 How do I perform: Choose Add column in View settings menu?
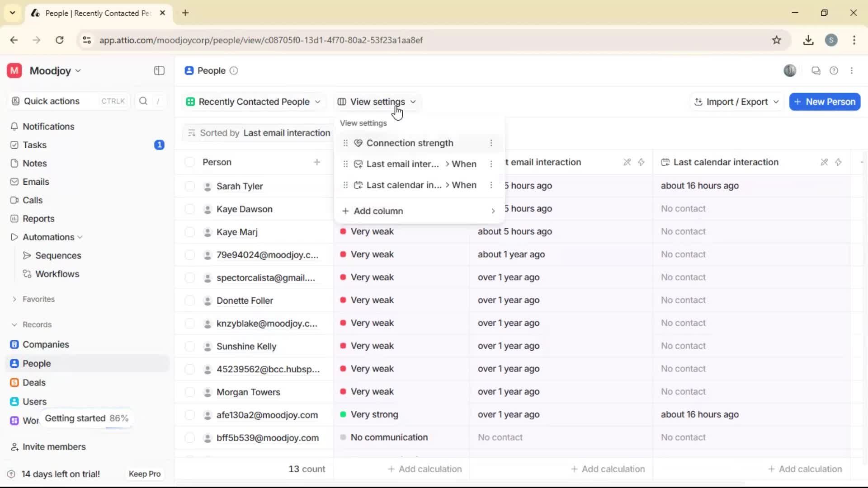click(x=379, y=211)
